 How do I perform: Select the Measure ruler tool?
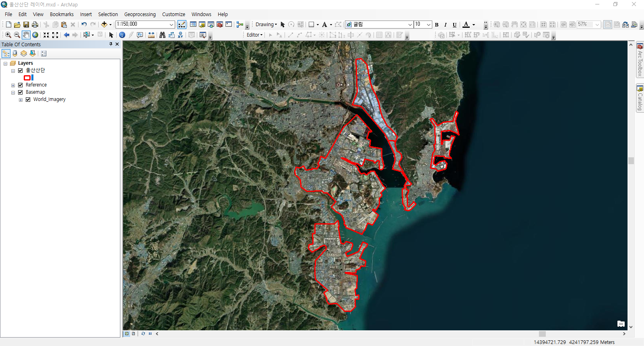pyautogui.click(x=151, y=35)
